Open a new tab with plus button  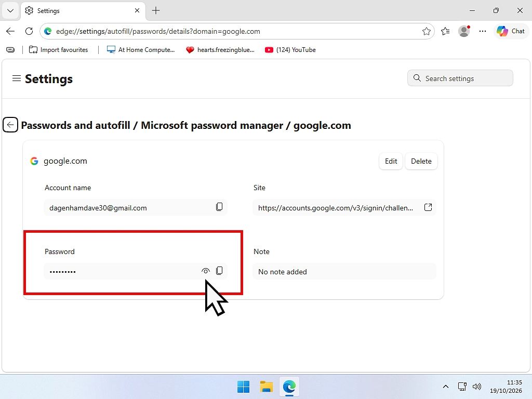(x=156, y=10)
